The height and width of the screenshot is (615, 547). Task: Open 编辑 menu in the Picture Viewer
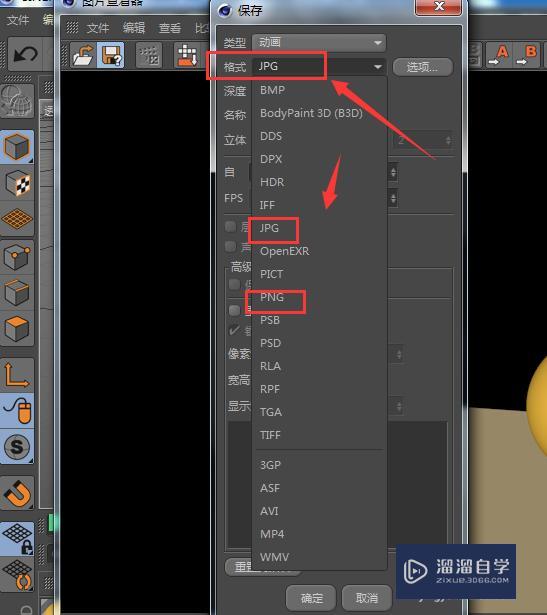[134, 28]
